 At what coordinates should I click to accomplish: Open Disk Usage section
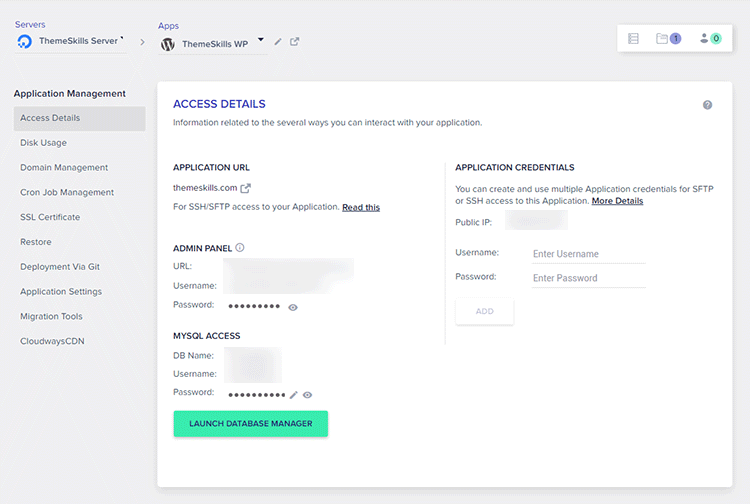coord(43,142)
